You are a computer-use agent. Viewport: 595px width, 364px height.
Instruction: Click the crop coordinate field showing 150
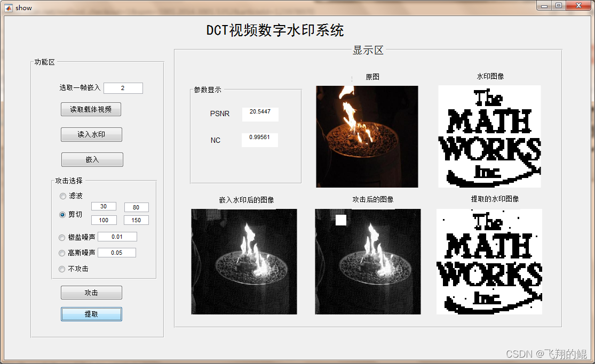(x=136, y=220)
